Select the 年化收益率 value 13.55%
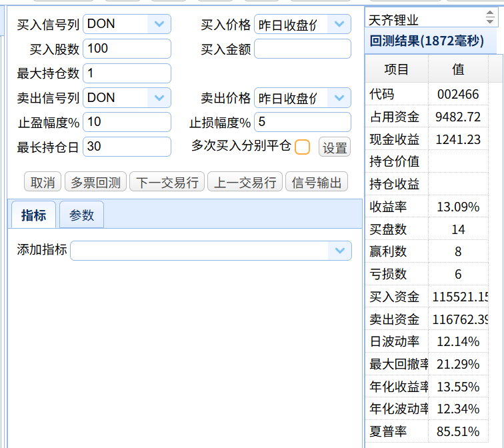The image size is (504, 448). [459, 387]
